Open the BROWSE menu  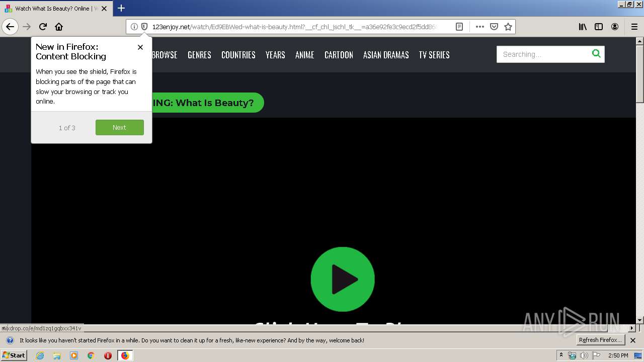pos(165,55)
